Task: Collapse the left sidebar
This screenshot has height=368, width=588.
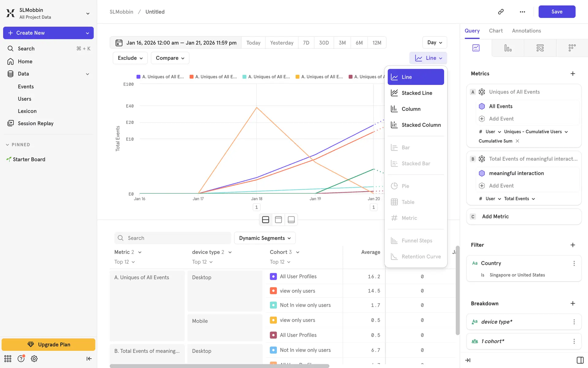Action: (89, 358)
